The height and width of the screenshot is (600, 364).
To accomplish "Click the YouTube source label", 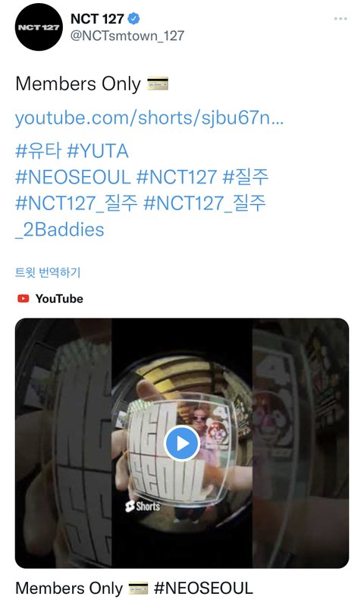I will 59,298.
